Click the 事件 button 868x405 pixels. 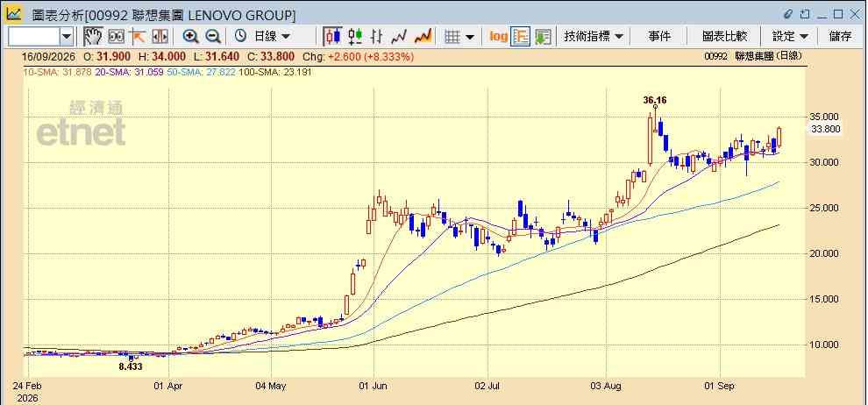(x=659, y=37)
